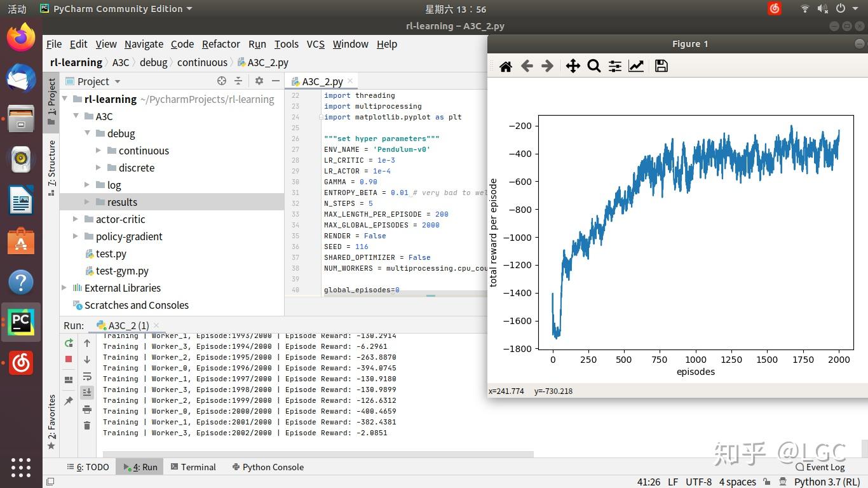This screenshot has height=488, width=868.
Task: Select the Pan axes tool in Figure toolbar
Action: [x=573, y=66]
